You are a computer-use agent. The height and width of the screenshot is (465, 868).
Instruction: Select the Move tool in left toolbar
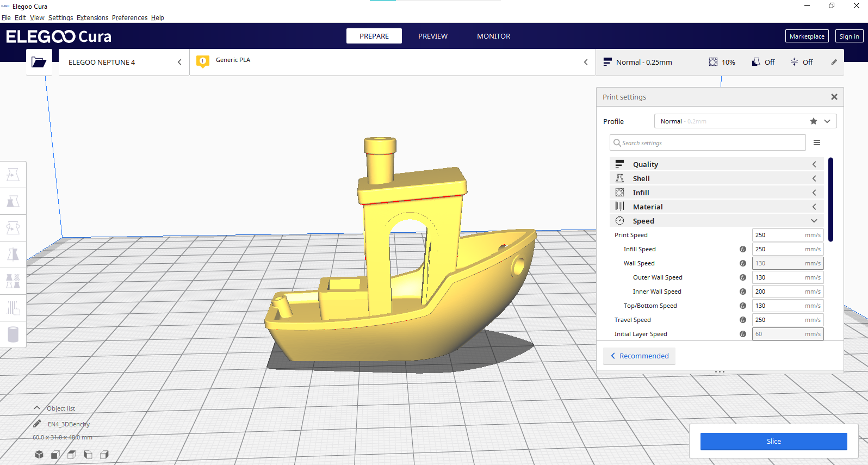[13, 175]
